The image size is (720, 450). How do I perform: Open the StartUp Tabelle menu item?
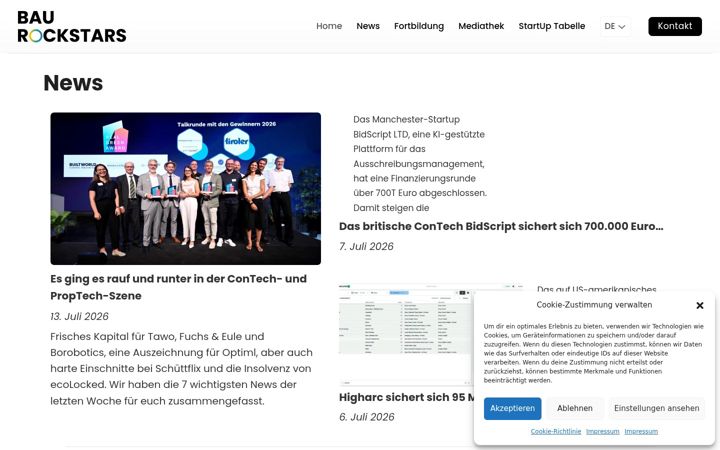(551, 26)
